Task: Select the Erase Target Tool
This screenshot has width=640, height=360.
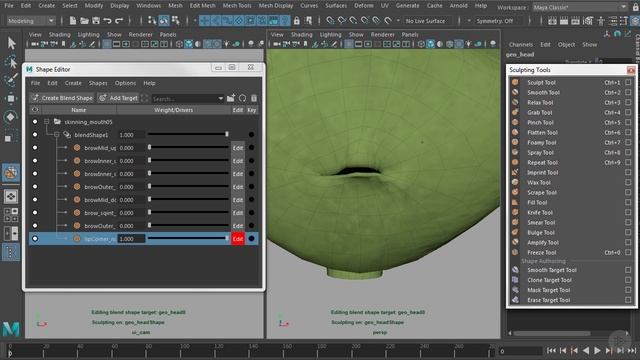Action: pyautogui.click(x=548, y=300)
